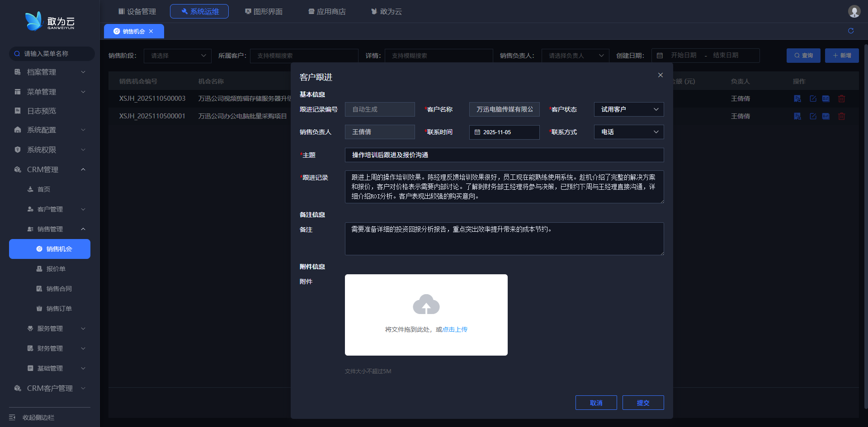Click into the 主题 input field
Image resolution: width=868 pixels, height=427 pixels.
504,155
